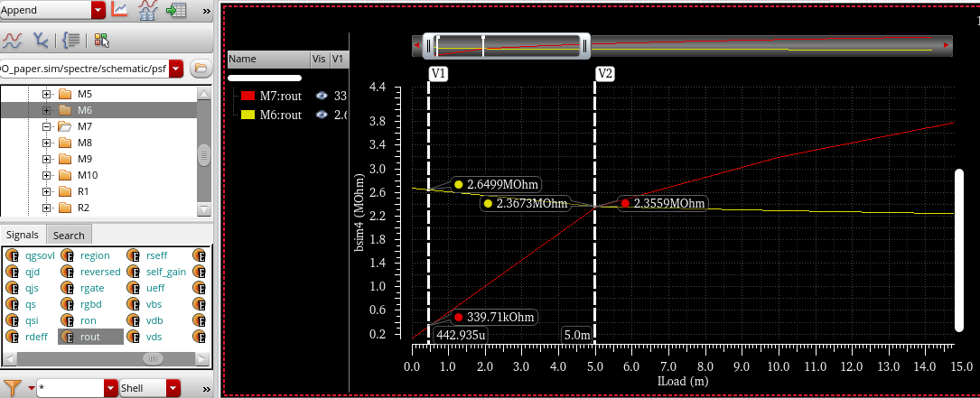Screen dimensions: 980x398
Task: Click the blue Y-branch family icon
Action: 41,41
